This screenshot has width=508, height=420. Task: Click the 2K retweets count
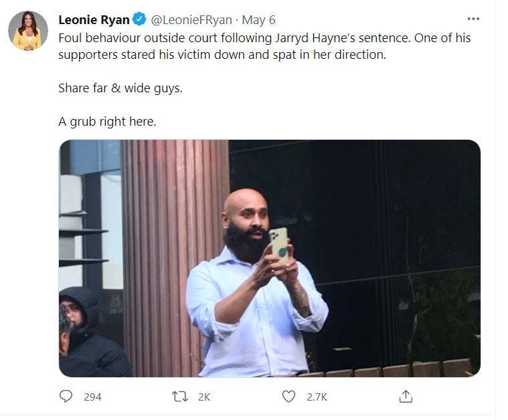point(204,397)
